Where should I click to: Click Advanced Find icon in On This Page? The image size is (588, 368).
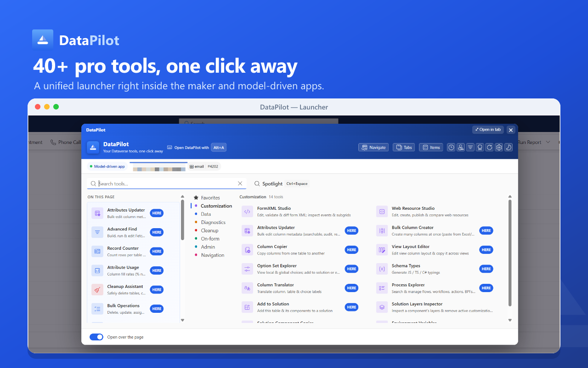click(97, 232)
